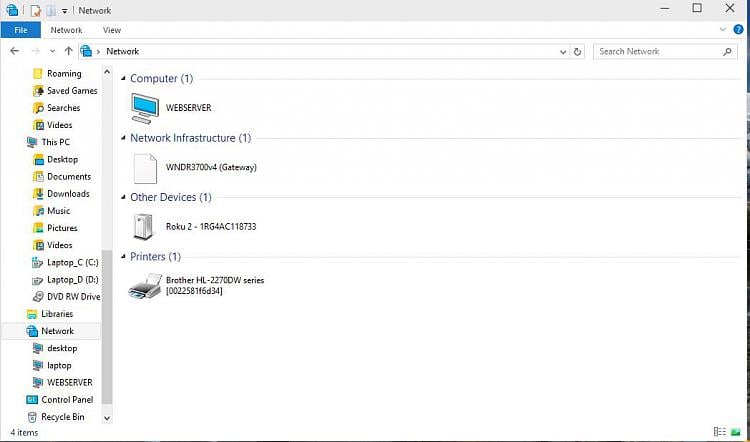Open the address bar history dropdown
The height and width of the screenshot is (442, 750).
[563, 52]
